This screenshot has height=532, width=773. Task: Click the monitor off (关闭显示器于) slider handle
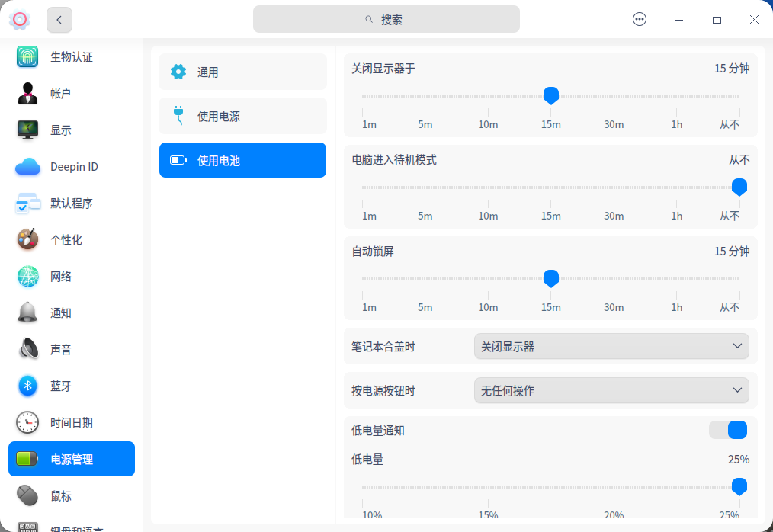[551, 96]
